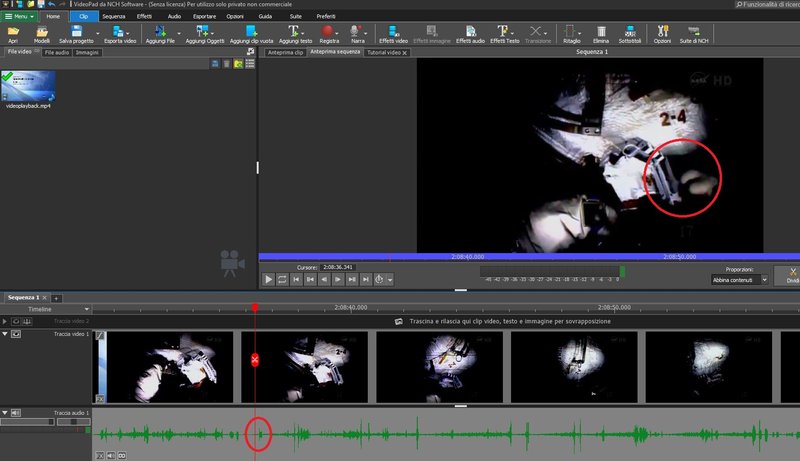Open the Narra narration tool
Screen dimensions: 800x461
pyautogui.click(x=357, y=34)
